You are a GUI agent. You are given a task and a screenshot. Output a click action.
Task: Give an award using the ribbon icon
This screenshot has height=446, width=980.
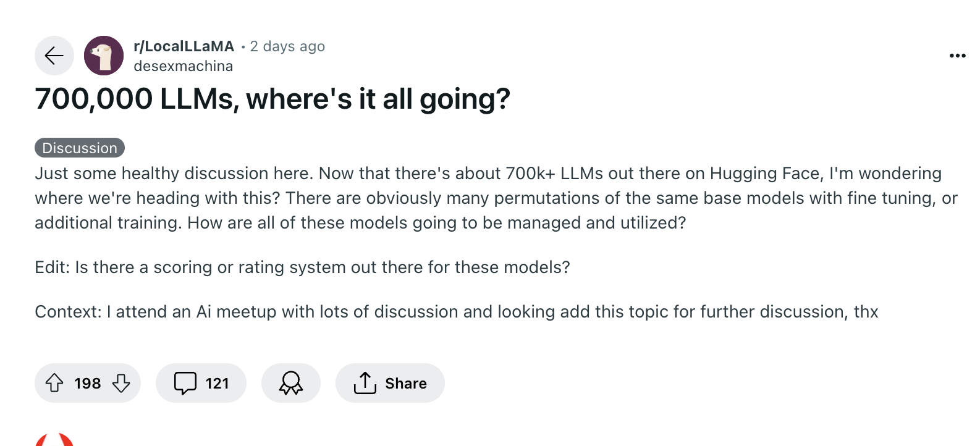(291, 383)
